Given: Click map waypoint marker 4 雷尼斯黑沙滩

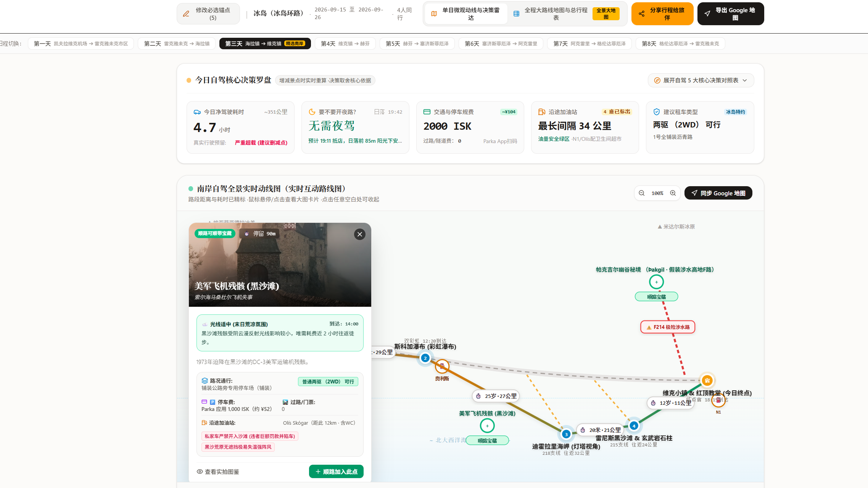Looking at the screenshot, I should (x=634, y=426).
